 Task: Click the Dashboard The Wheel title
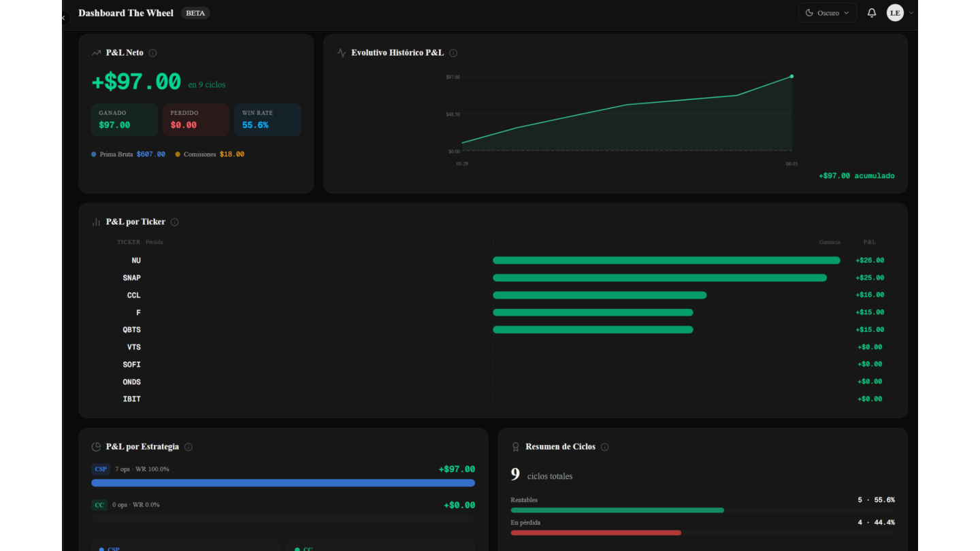(126, 13)
